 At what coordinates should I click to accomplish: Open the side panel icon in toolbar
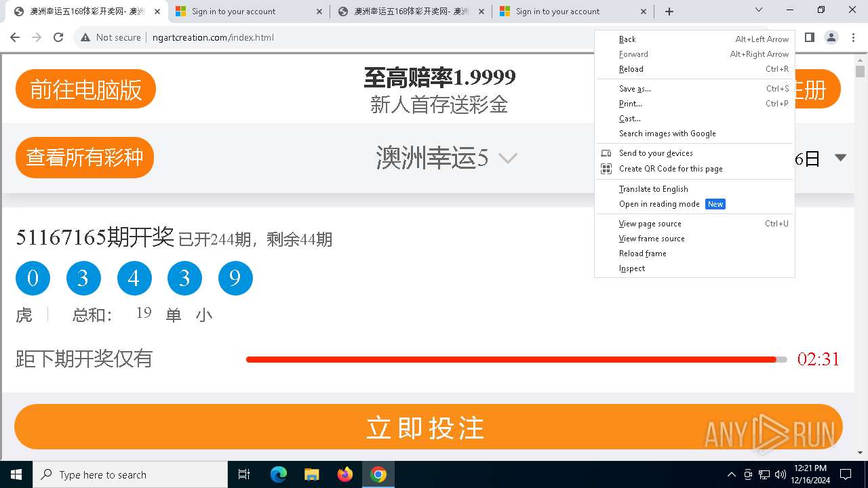coord(809,37)
